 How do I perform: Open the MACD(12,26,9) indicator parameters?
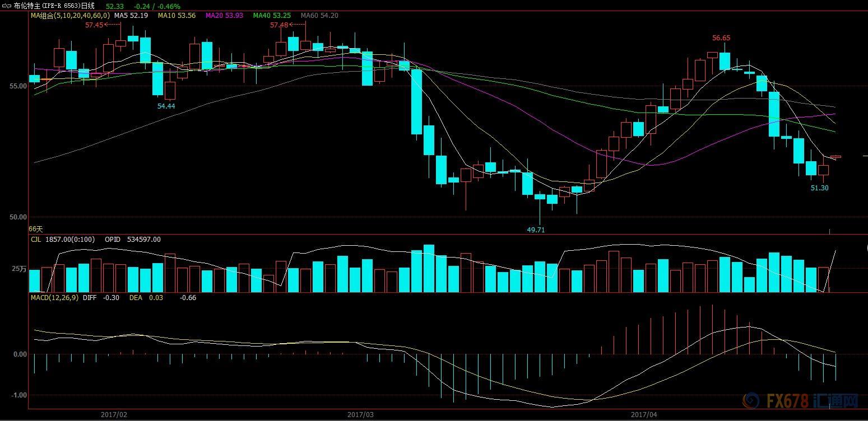click(x=54, y=298)
